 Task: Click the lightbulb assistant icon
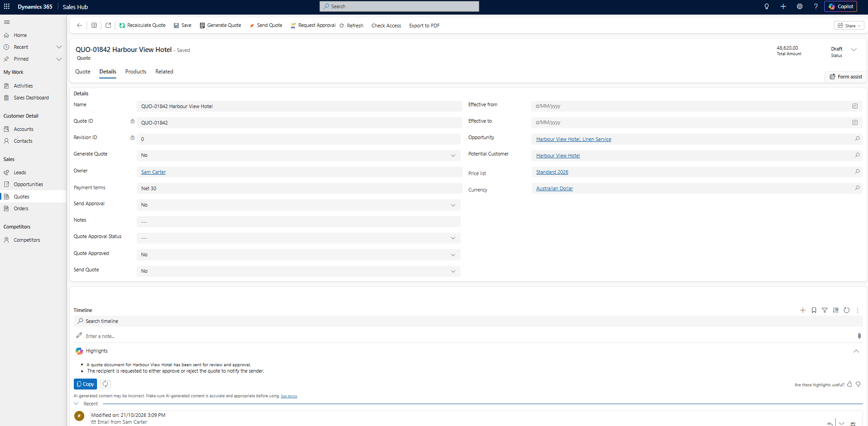pyautogui.click(x=767, y=6)
